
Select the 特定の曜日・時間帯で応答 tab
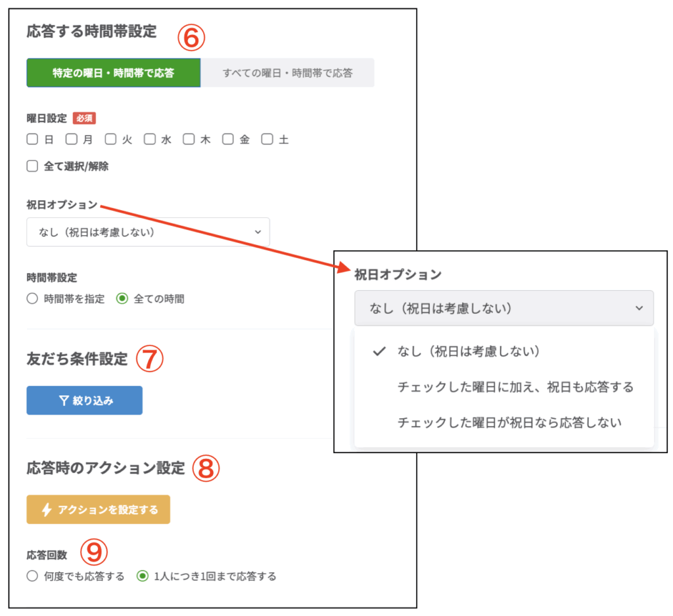click(x=113, y=73)
